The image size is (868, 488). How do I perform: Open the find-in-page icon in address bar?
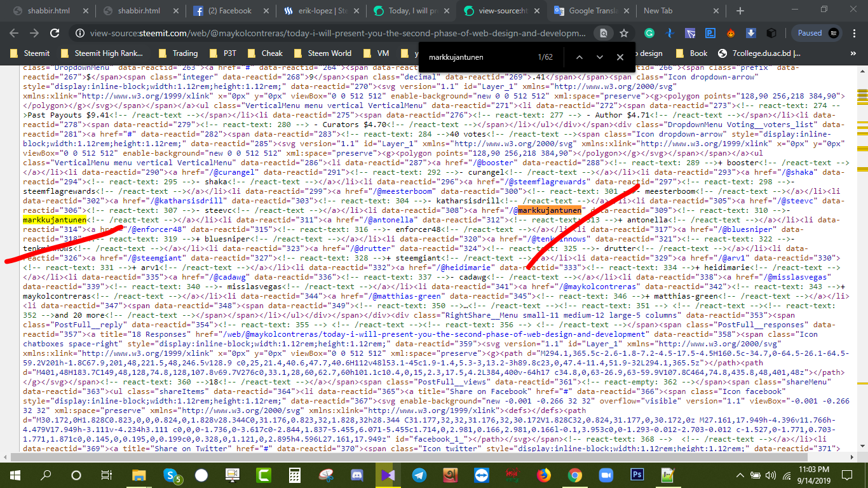tap(604, 33)
